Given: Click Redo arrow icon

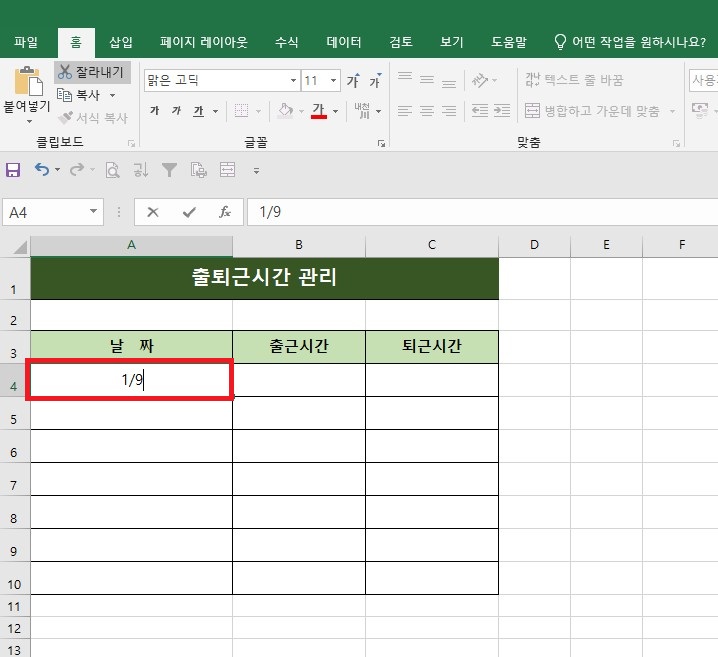Looking at the screenshot, I should click(77, 170).
